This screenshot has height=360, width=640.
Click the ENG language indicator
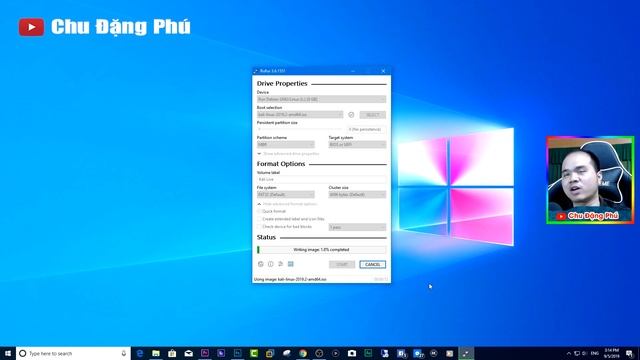[595, 353]
